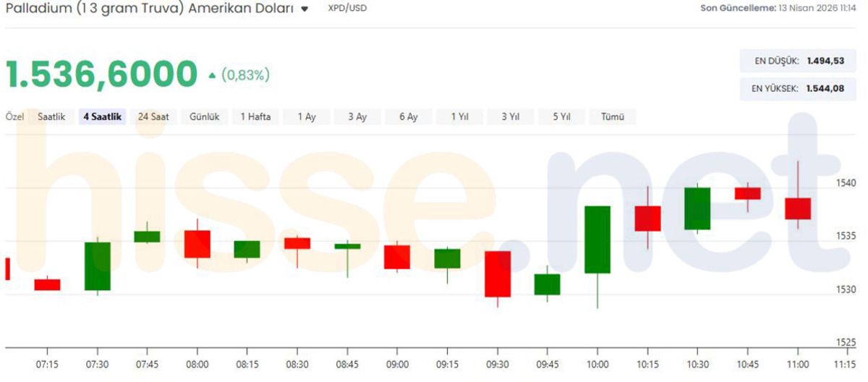Select the Saatlik time range

point(52,116)
